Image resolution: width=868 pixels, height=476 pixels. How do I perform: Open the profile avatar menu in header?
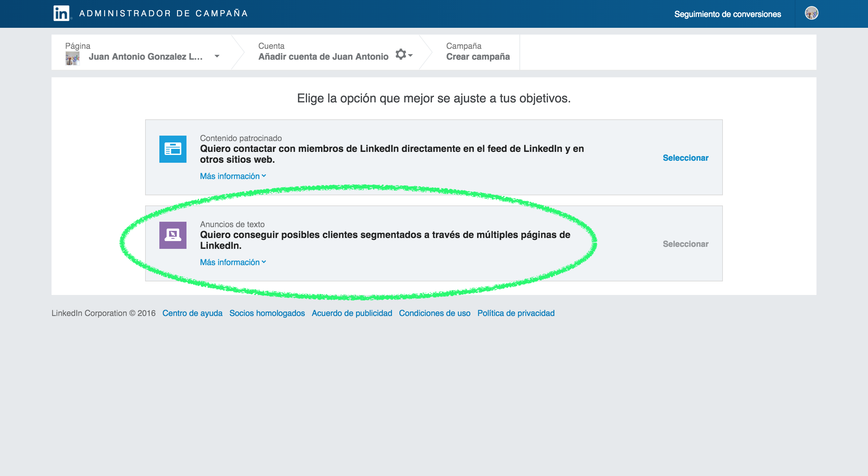point(811,13)
